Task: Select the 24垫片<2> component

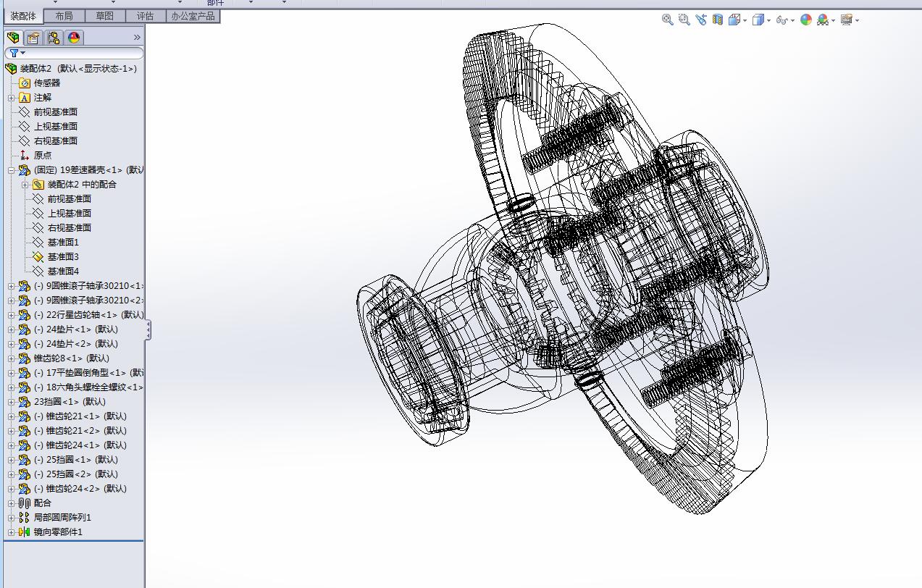Action: pyautogui.click(x=76, y=343)
